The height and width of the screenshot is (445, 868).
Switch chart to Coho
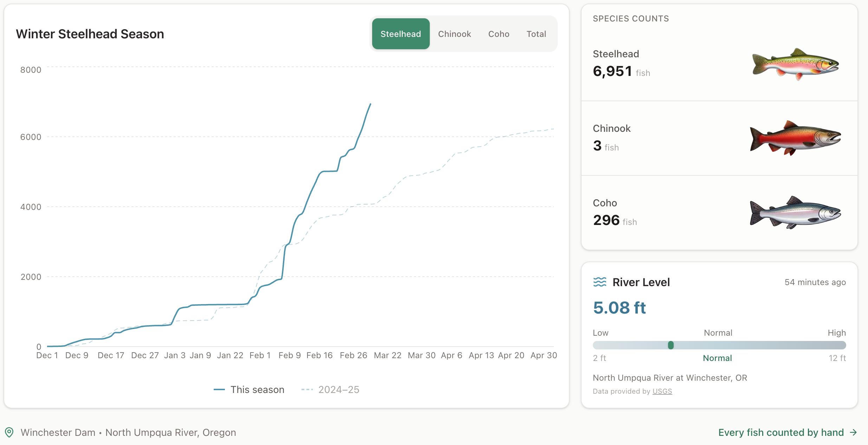(499, 34)
